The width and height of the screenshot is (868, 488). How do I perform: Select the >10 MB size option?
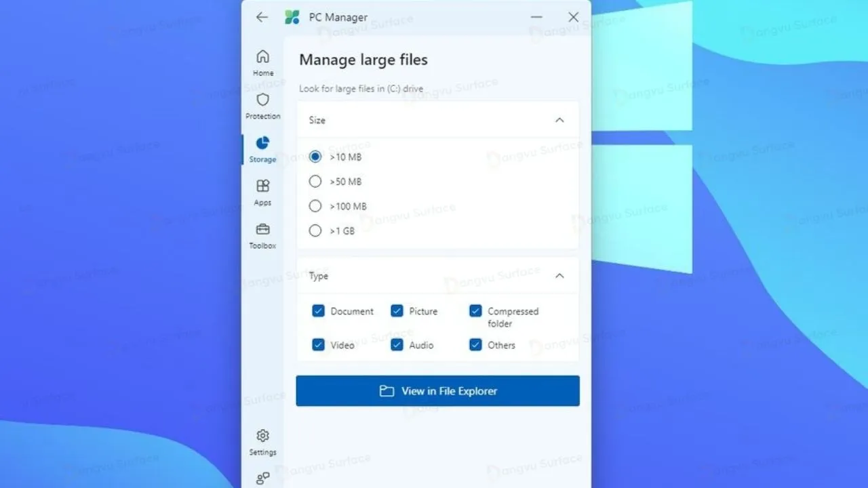coord(315,157)
